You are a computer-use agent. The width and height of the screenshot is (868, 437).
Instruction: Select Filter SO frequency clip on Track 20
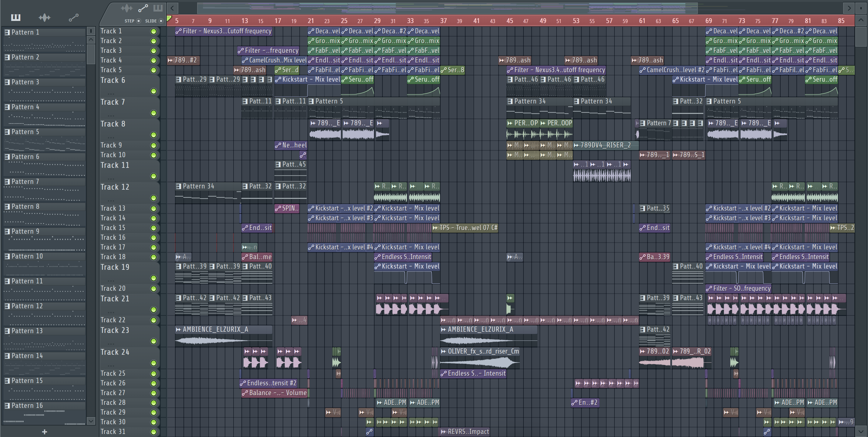click(738, 289)
